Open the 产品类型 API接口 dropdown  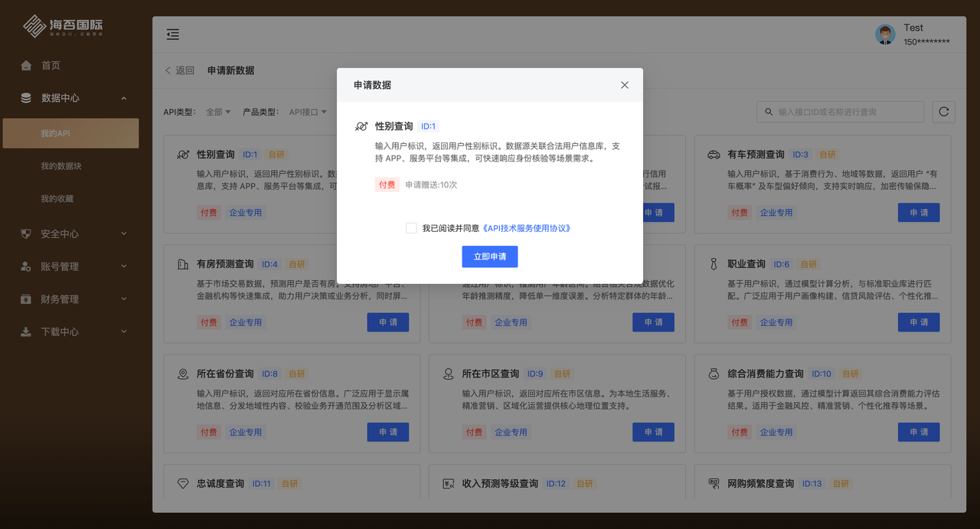click(308, 112)
